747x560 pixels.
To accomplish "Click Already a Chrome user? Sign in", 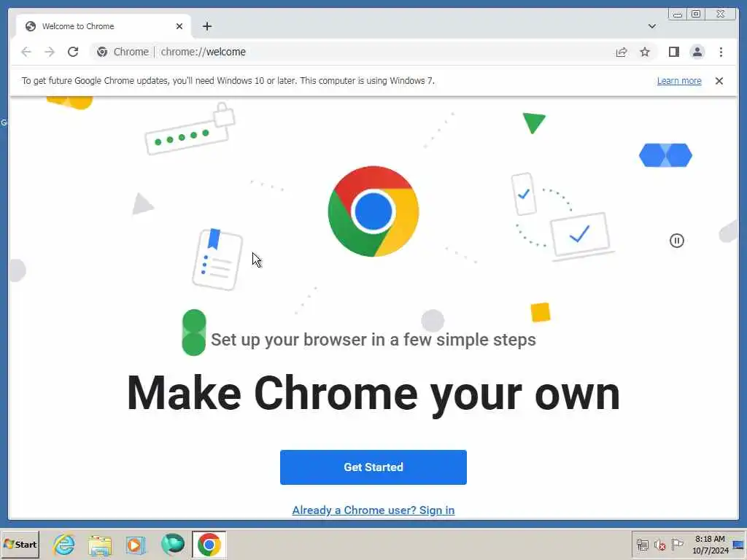I will [x=373, y=510].
